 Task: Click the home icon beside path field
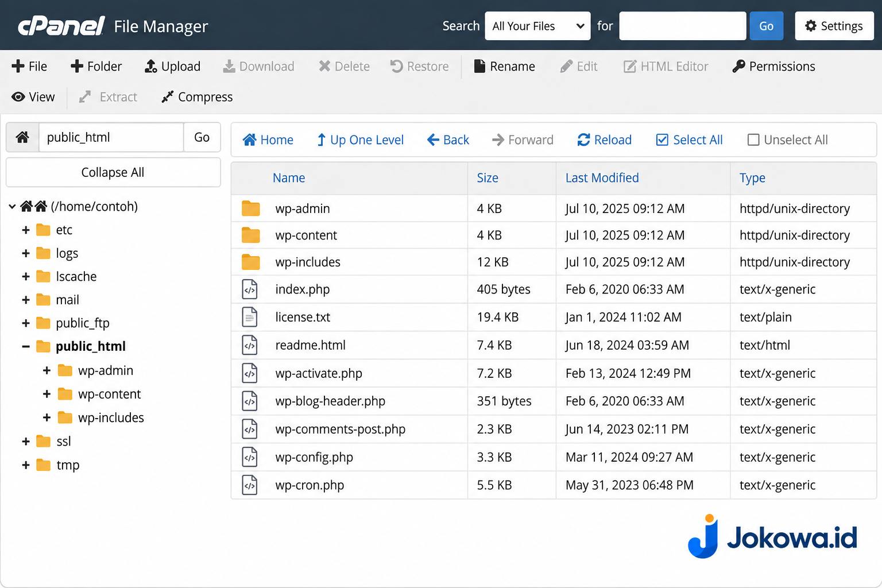click(x=22, y=137)
